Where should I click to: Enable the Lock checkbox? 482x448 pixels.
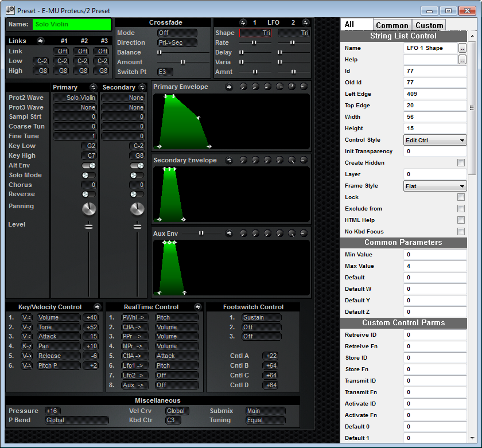point(461,197)
